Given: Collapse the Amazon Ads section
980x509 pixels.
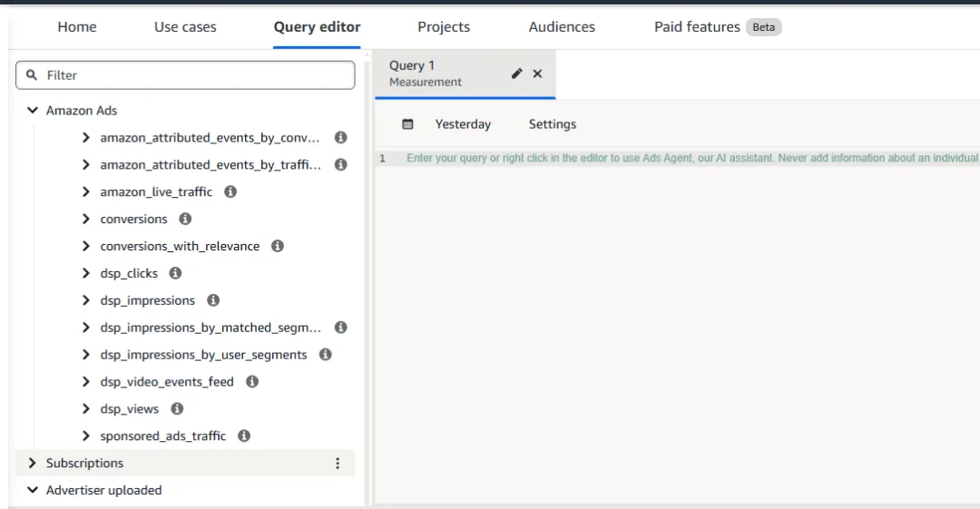Looking at the screenshot, I should 33,110.
